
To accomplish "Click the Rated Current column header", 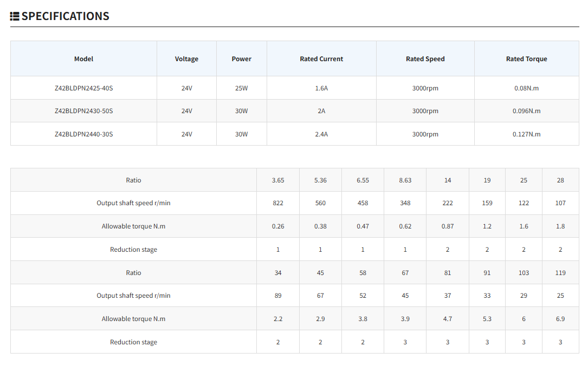I will (321, 59).
